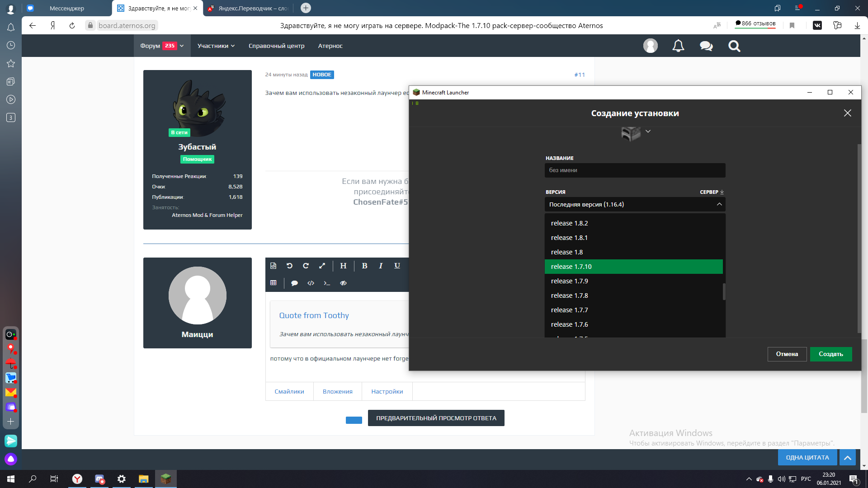
Task: Jump to page top with up-arrow button
Action: tap(848, 457)
